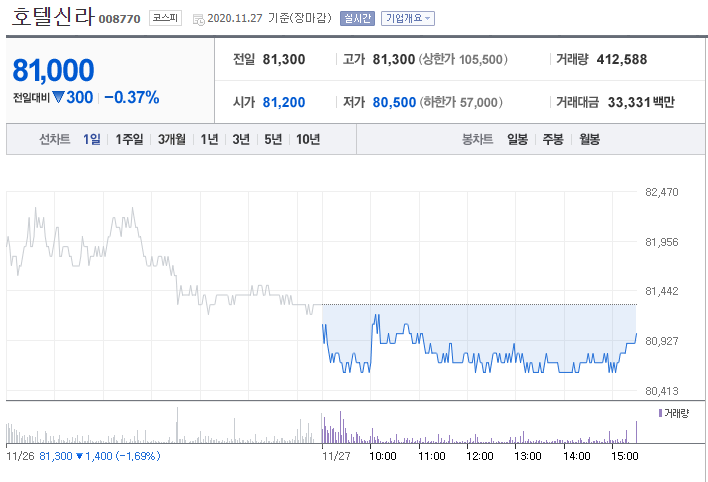
Task: Click the 11:00 time axis label
Action: point(432,456)
